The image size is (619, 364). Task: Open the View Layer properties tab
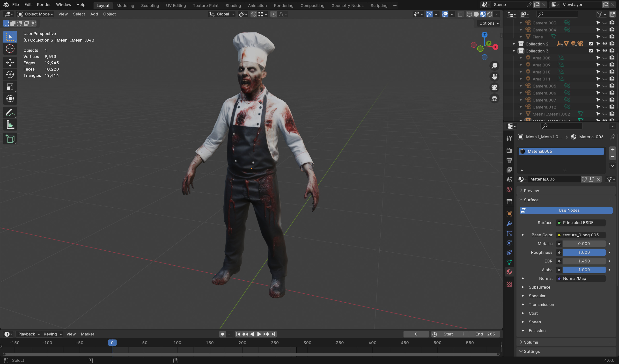pos(509,170)
